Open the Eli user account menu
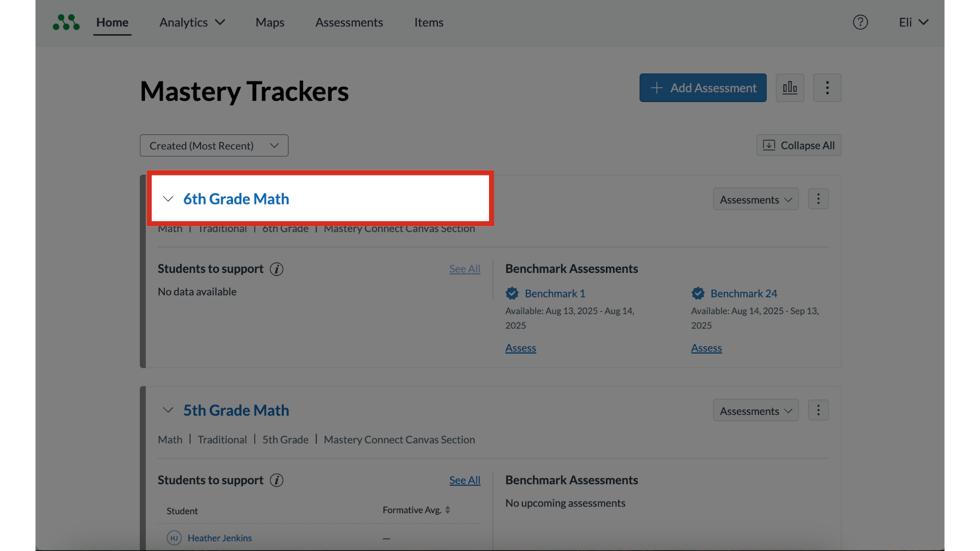Viewport: 980px width, 551px height. pyautogui.click(x=913, y=22)
